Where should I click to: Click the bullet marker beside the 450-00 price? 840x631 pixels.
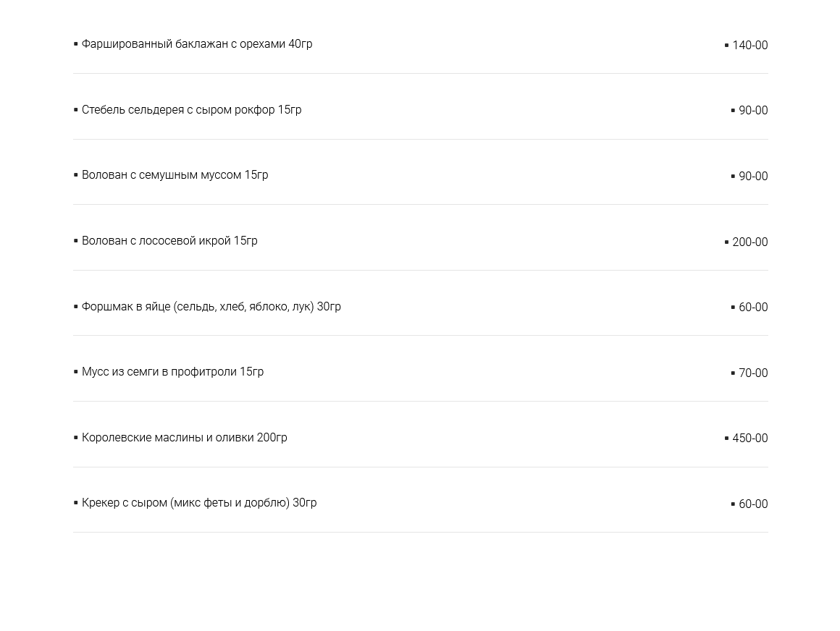726,439
